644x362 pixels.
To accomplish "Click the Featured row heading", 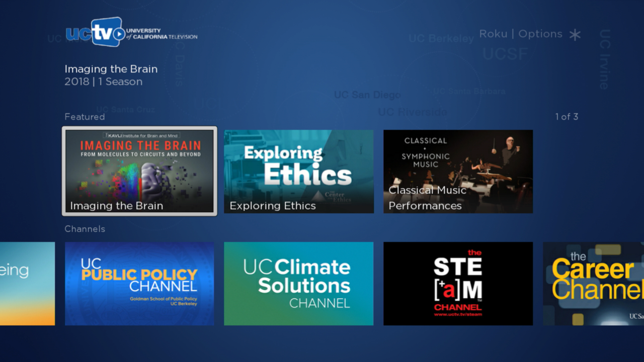I will [x=85, y=117].
